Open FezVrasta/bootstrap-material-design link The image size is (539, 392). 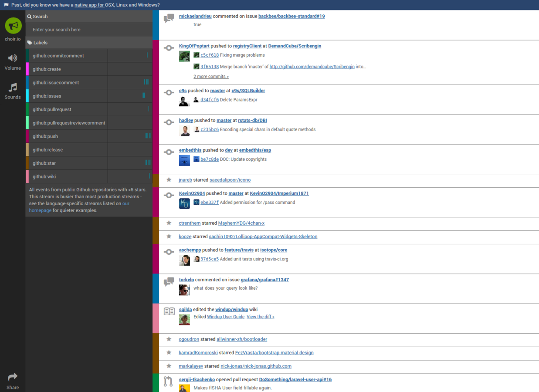point(275,353)
